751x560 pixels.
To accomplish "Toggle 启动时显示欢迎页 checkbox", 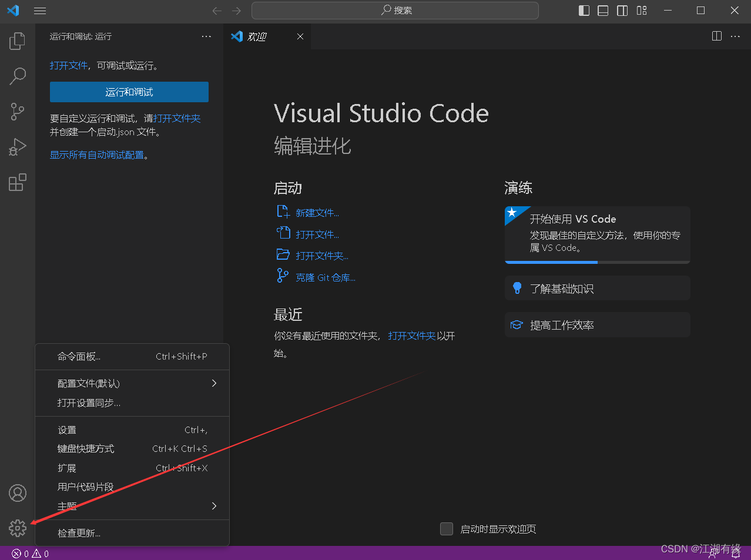I will [447, 529].
